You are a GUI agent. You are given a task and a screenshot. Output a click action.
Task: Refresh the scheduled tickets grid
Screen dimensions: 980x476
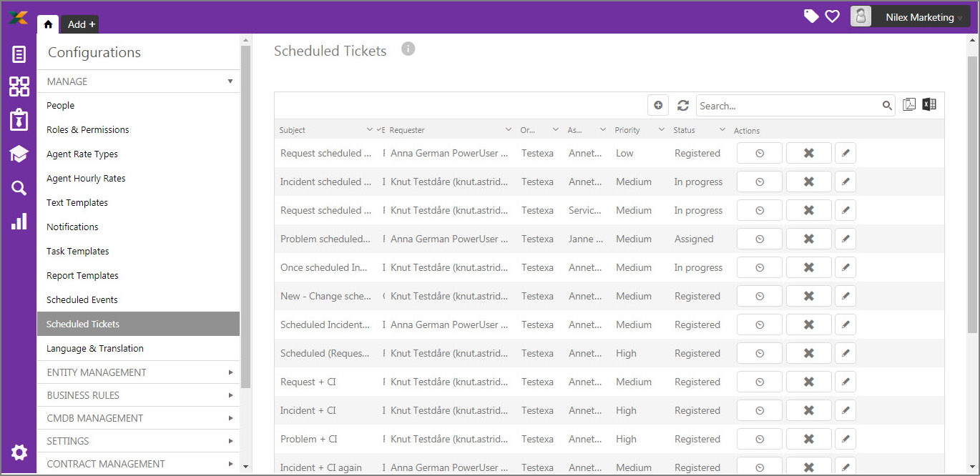683,105
